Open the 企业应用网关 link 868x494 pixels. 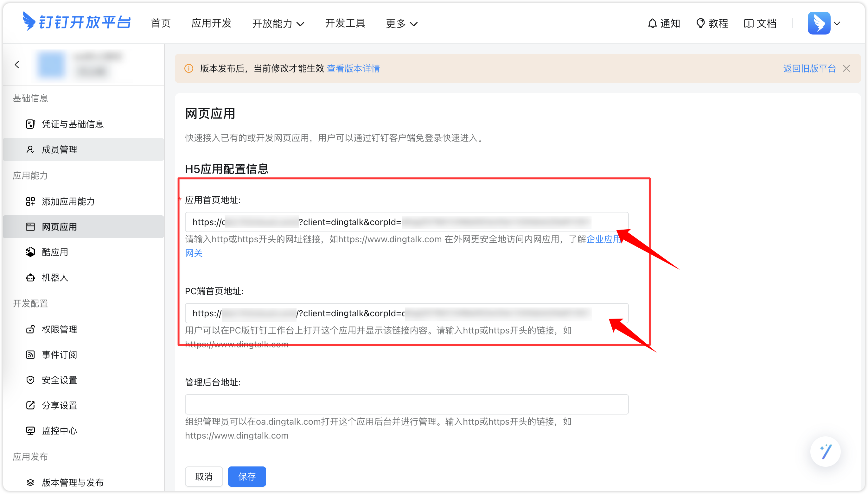coord(604,239)
